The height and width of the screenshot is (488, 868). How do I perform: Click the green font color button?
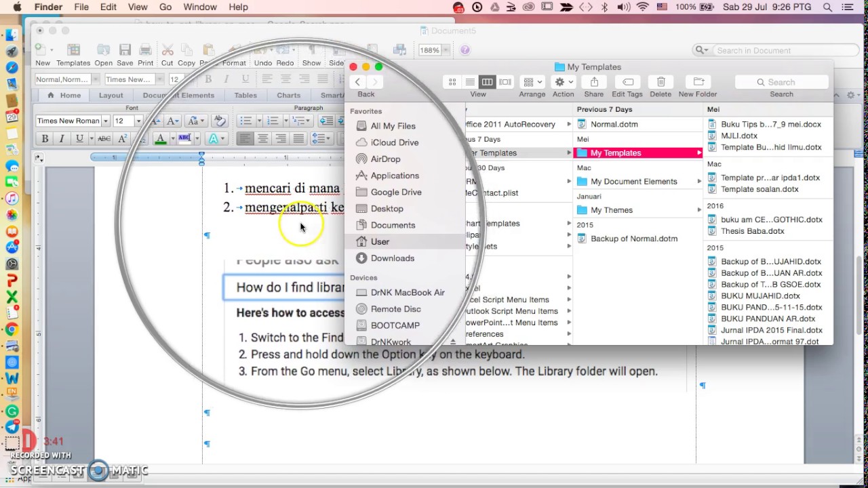coord(161,138)
